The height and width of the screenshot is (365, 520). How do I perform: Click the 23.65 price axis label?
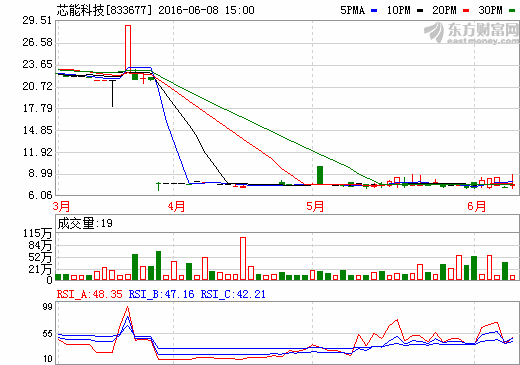(37, 64)
